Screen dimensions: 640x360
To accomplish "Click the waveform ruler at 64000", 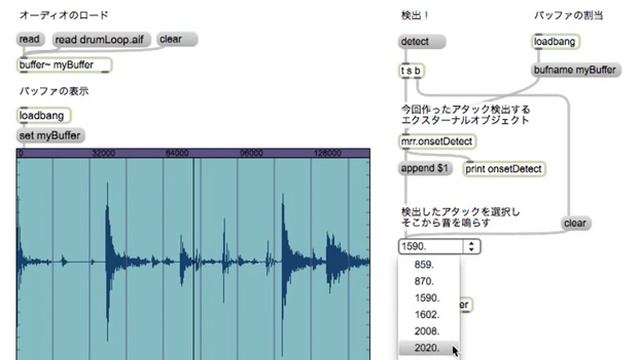I will [x=177, y=153].
